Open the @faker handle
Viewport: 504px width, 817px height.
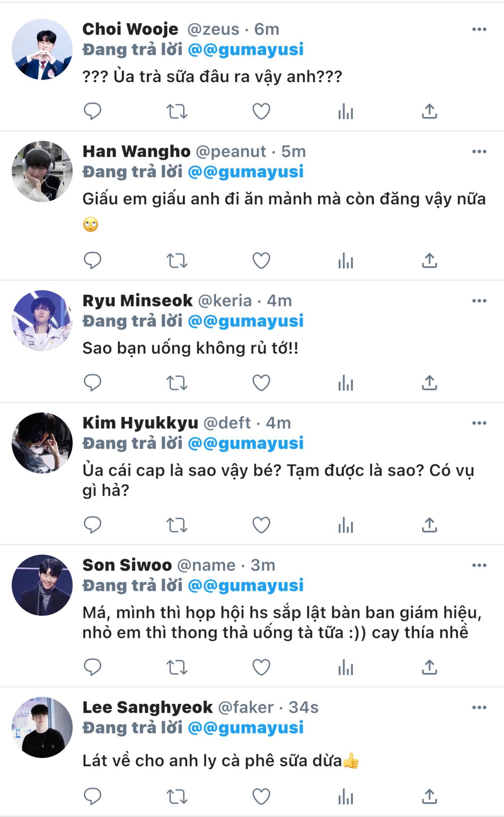point(245,707)
